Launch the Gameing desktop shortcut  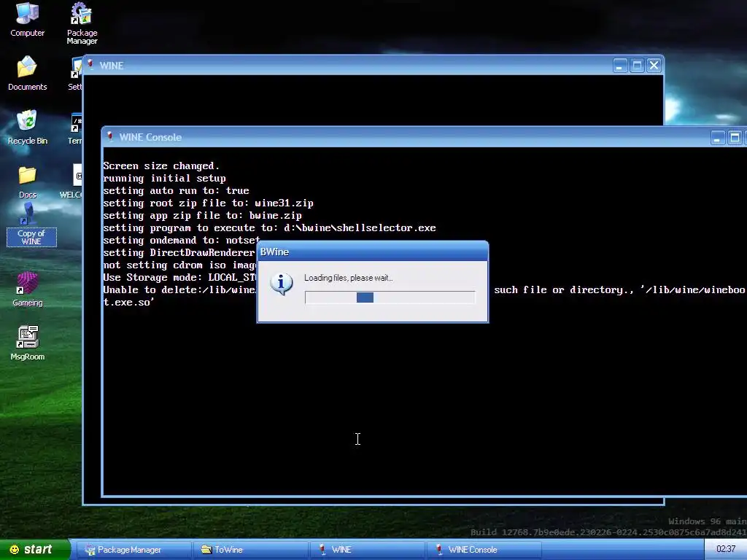tap(27, 289)
